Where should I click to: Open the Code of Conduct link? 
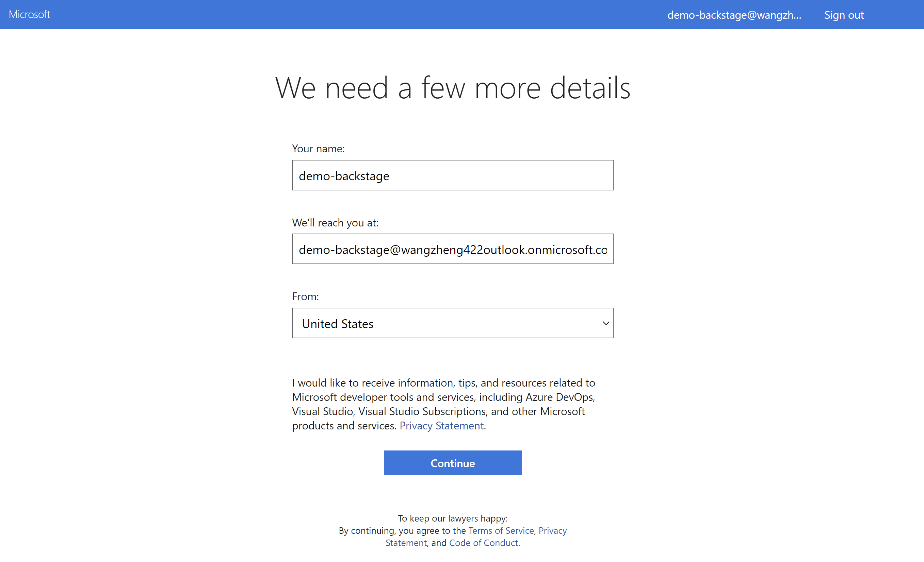click(483, 543)
